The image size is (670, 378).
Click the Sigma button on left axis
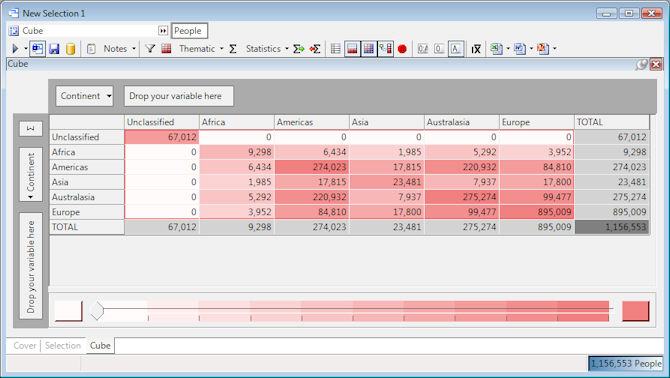[31, 129]
